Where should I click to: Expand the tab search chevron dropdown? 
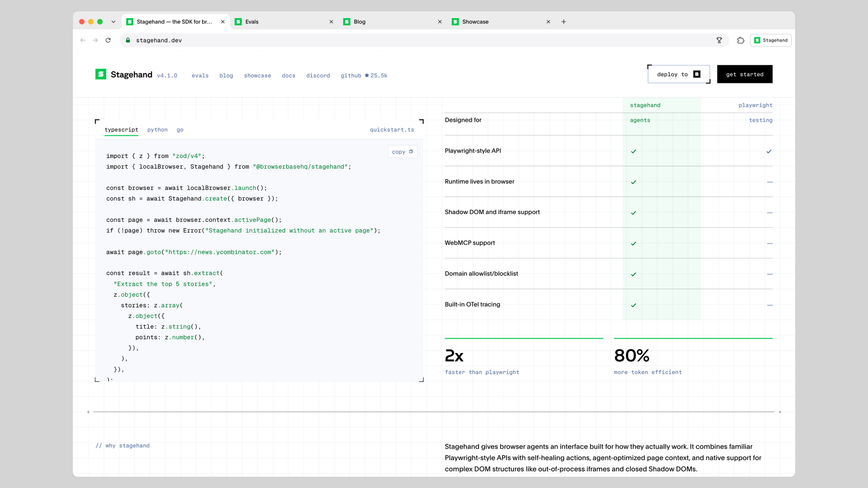click(x=113, y=22)
